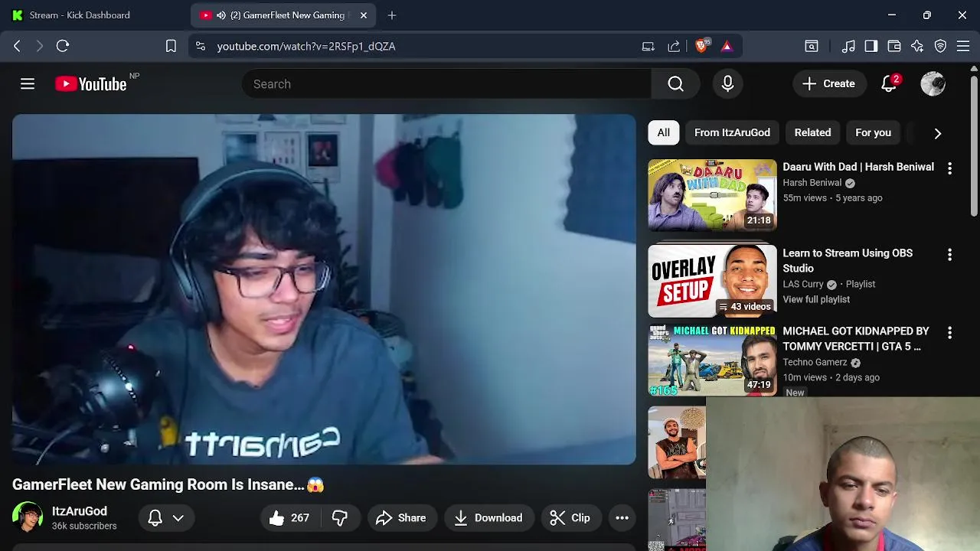980x551 pixels.
Task: Select the Related filter chip
Action: pyautogui.click(x=812, y=132)
